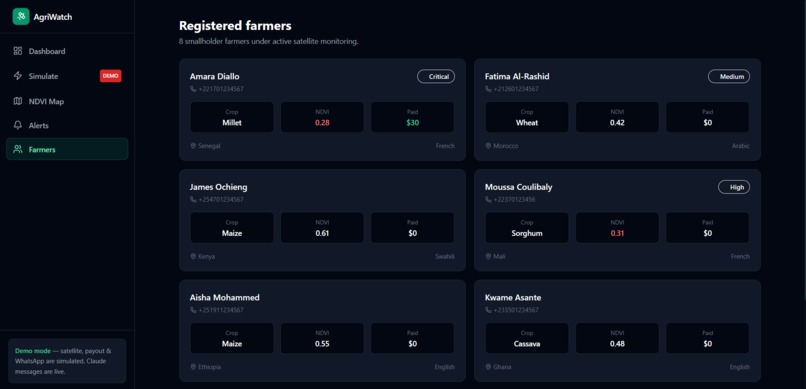Image resolution: width=806 pixels, height=389 pixels.
Task: Click the Aisha Mohammed farmer name
Action: [225, 298]
